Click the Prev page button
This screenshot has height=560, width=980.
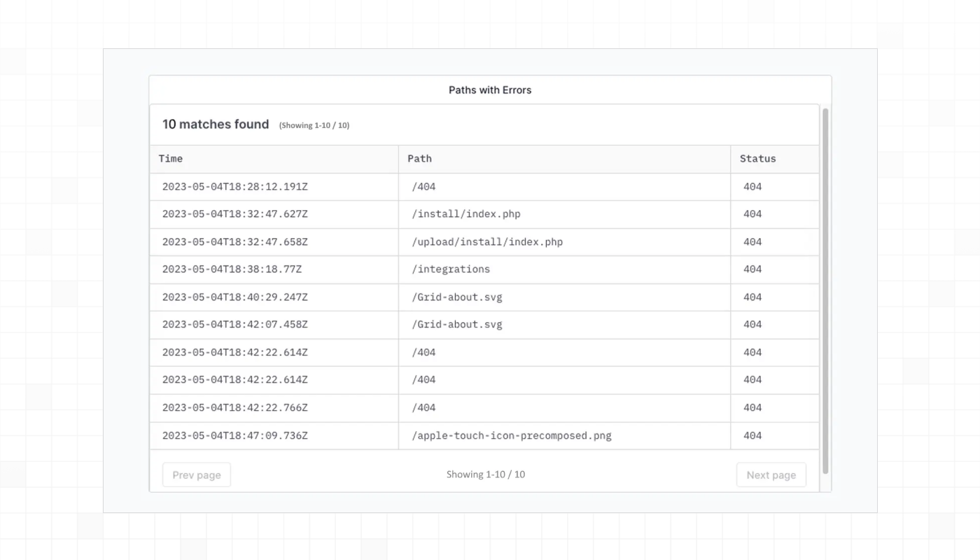click(x=196, y=474)
